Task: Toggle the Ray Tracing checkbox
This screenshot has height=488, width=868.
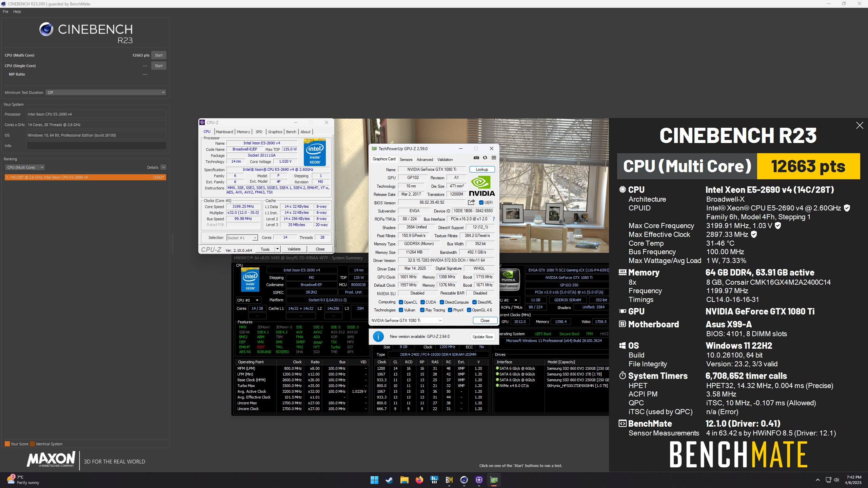Action: [x=422, y=310]
